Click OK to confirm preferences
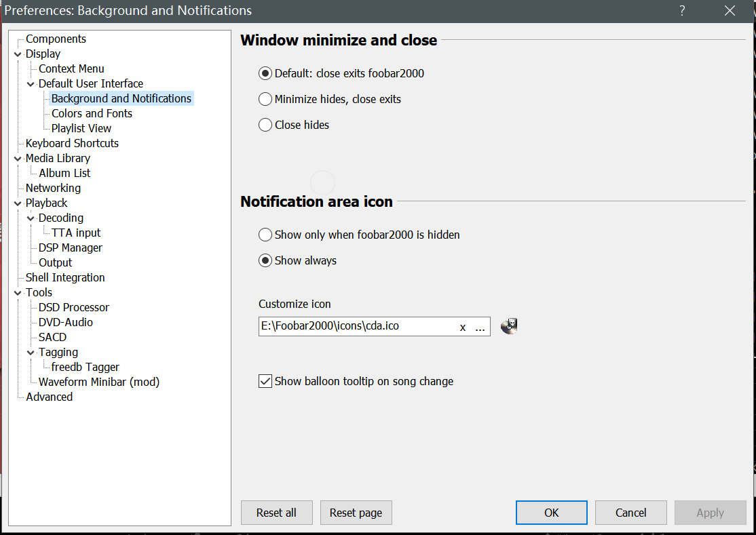756x535 pixels. pyautogui.click(x=551, y=513)
